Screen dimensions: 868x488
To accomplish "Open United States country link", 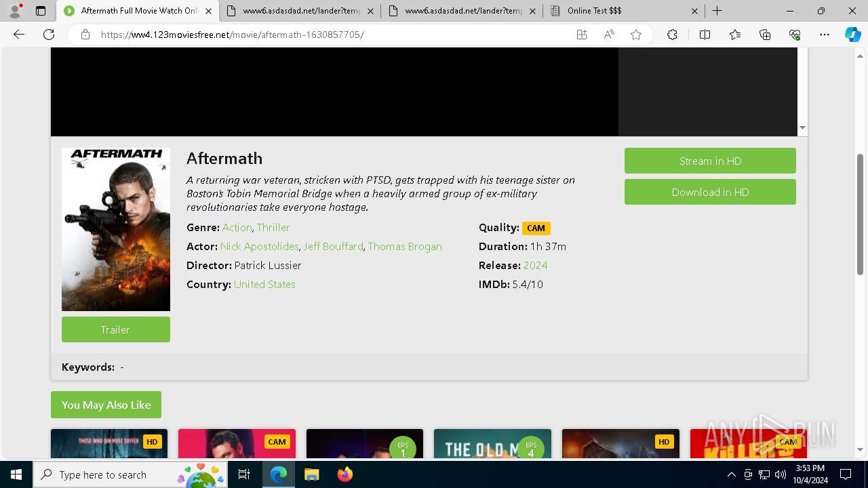I will [x=264, y=285].
